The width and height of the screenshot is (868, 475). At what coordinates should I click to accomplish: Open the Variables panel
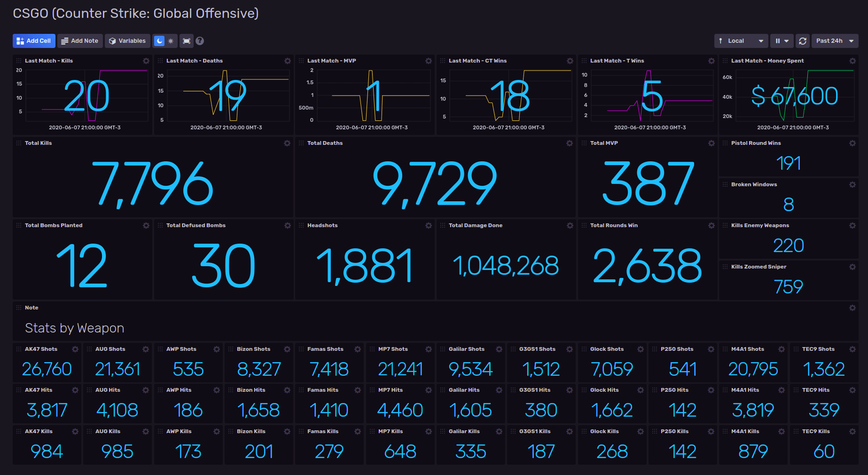[127, 41]
